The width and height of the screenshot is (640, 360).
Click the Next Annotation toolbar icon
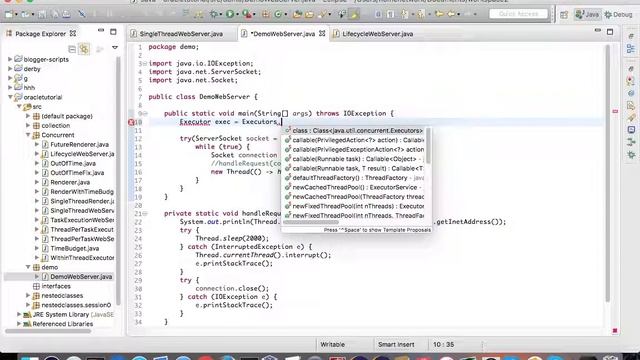404,14
